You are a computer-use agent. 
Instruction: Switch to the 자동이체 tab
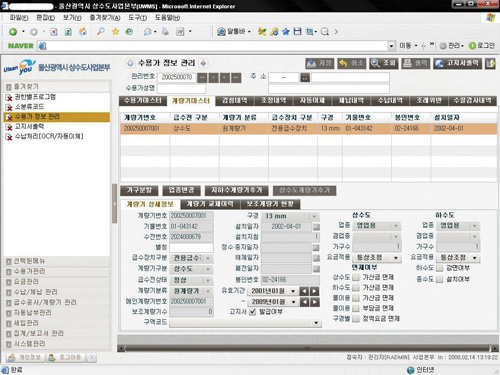click(x=312, y=101)
